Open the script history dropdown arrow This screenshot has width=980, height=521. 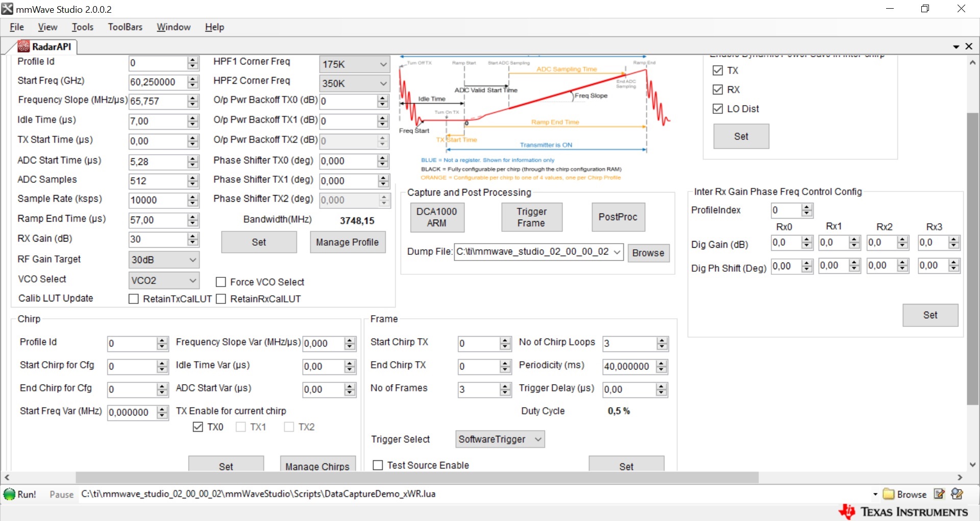(x=875, y=494)
